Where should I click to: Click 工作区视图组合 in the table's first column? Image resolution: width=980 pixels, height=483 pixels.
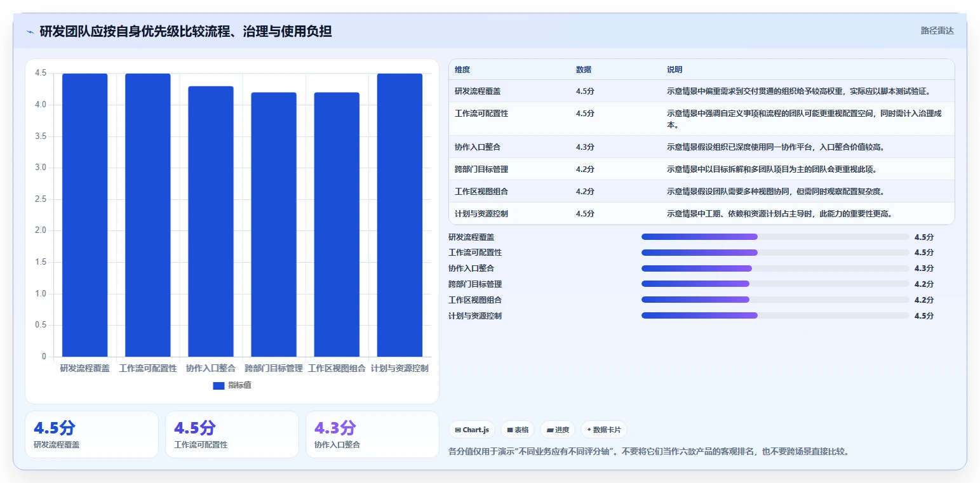tap(481, 192)
